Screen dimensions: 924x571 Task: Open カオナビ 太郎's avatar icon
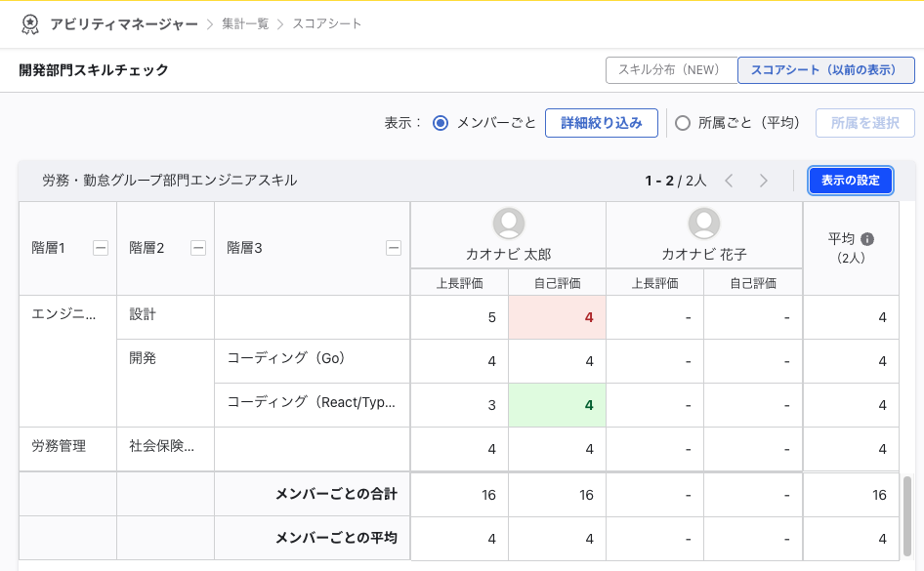tap(509, 224)
